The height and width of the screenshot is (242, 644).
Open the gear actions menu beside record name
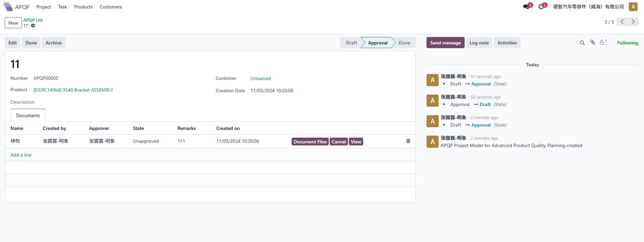33,26
